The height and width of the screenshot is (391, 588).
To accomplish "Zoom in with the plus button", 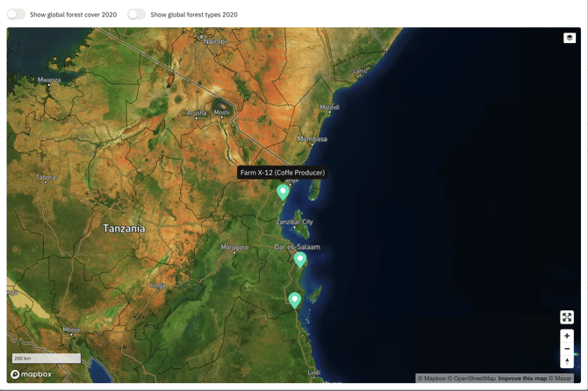I will tap(567, 336).
